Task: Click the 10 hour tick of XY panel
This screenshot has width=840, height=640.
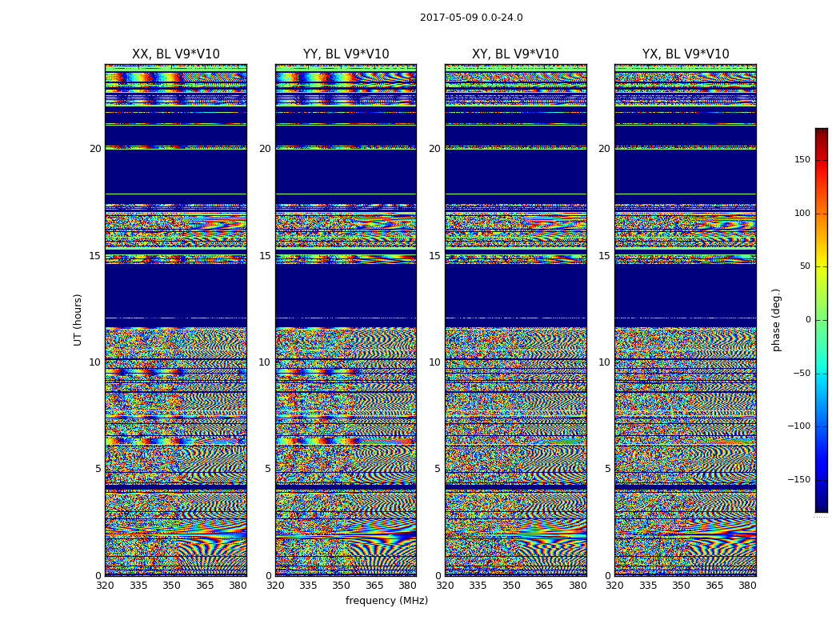Action: tap(434, 362)
